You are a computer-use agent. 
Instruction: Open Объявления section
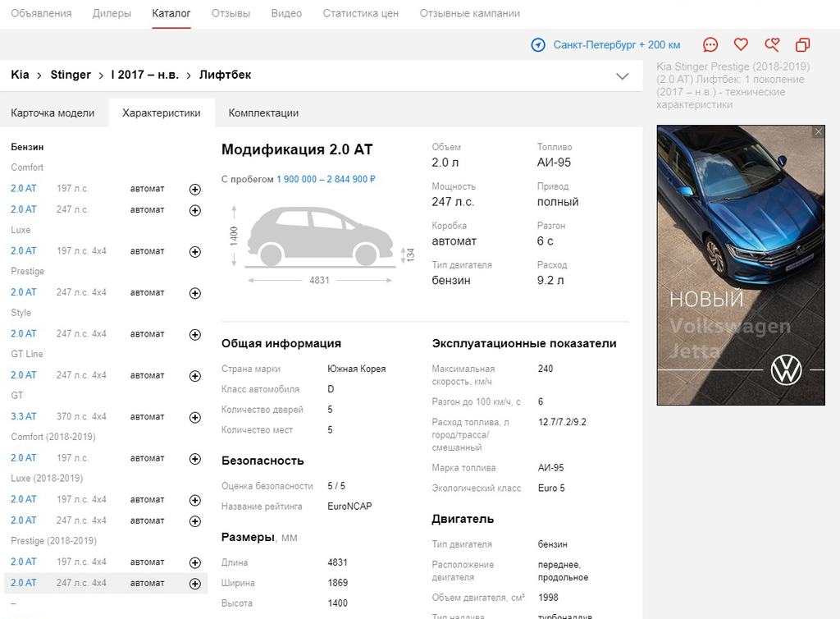[41, 13]
